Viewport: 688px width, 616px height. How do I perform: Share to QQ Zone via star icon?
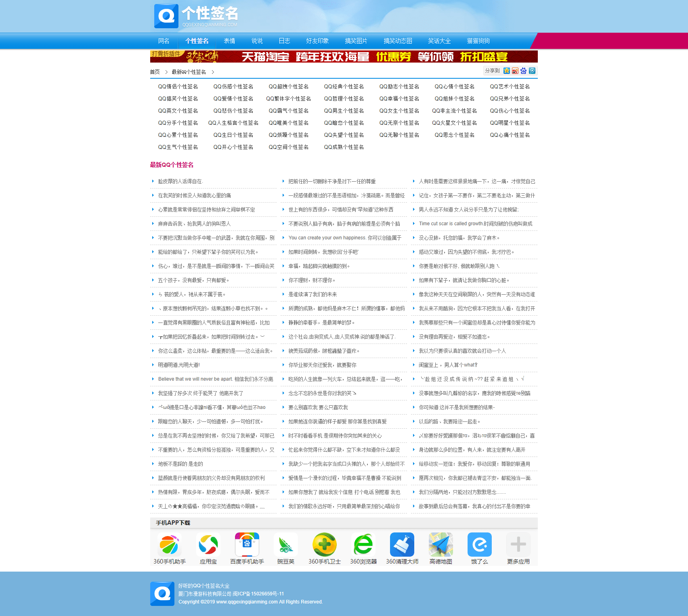[507, 71]
